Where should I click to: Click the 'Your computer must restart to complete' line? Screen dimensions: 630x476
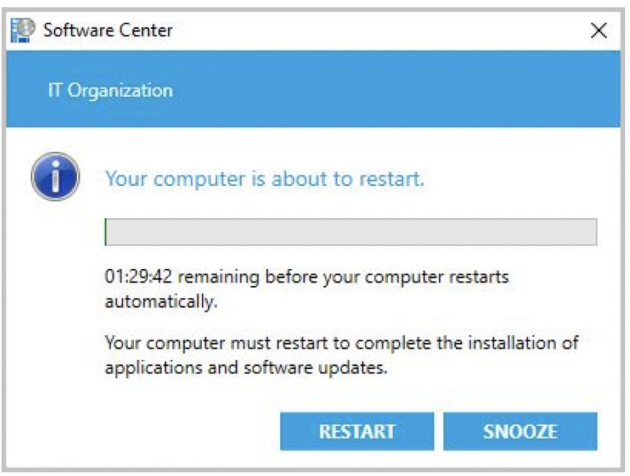[340, 343]
